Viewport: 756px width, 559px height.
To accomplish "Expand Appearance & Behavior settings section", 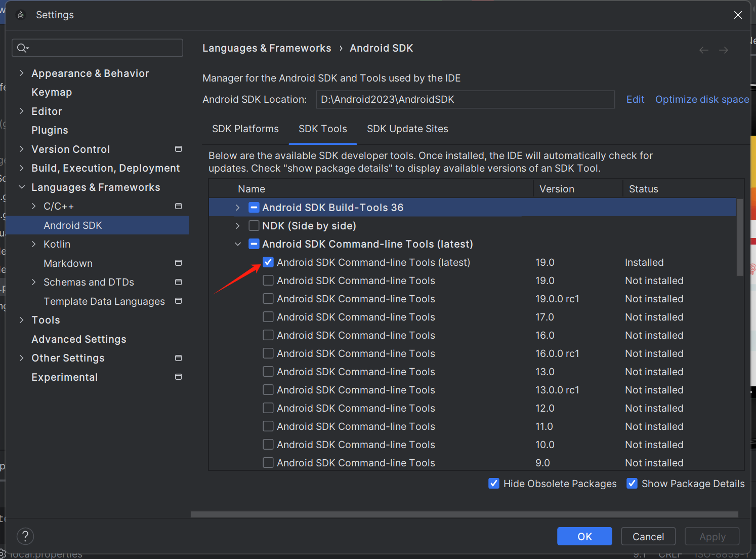I will coord(21,73).
